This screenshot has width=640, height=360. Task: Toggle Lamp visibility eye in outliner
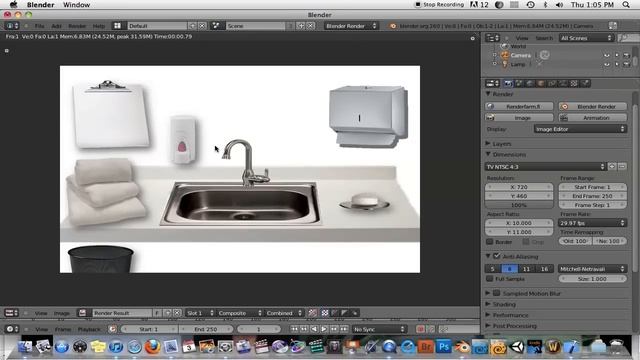click(x=607, y=64)
